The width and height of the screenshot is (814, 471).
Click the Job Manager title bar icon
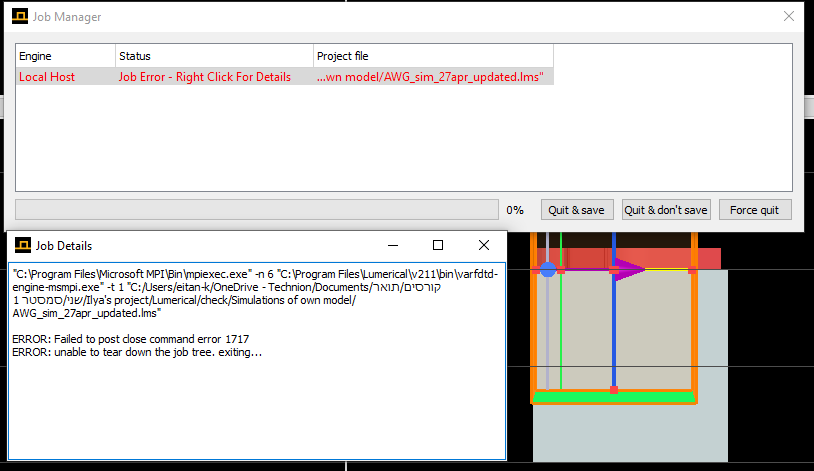20,17
